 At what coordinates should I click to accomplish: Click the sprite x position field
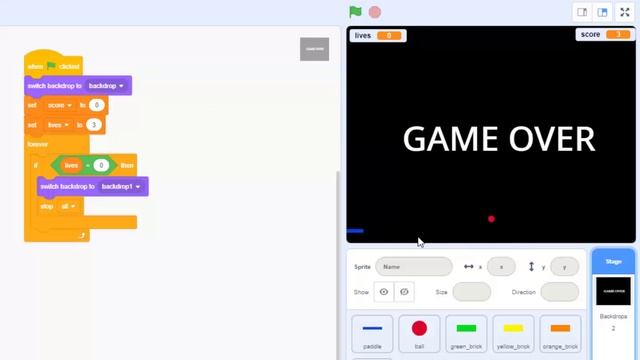pyautogui.click(x=501, y=267)
